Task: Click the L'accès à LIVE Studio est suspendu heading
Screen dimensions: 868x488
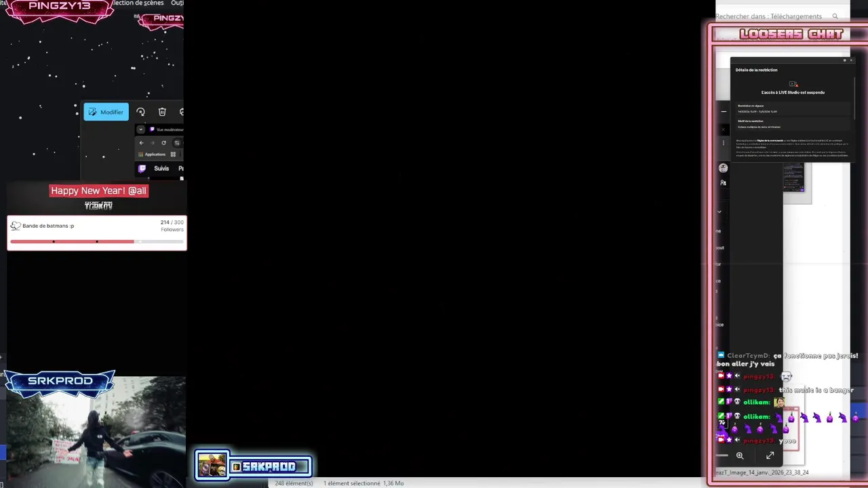Action: (x=793, y=92)
